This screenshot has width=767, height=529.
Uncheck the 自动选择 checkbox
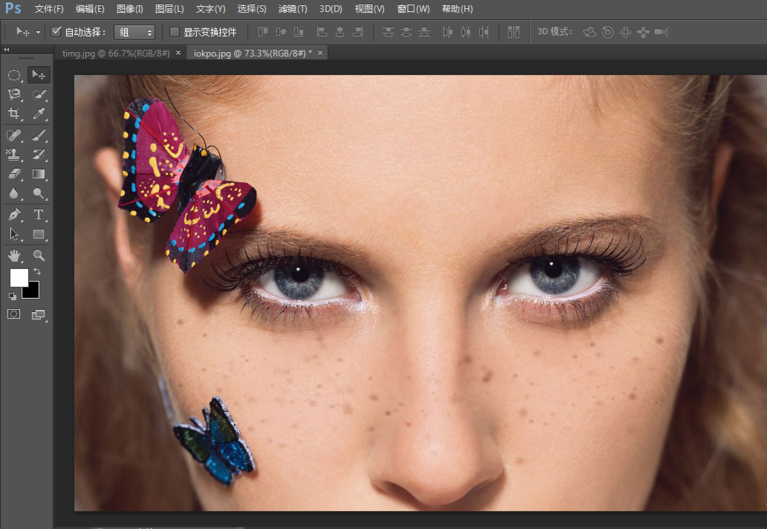coord(56,32)
